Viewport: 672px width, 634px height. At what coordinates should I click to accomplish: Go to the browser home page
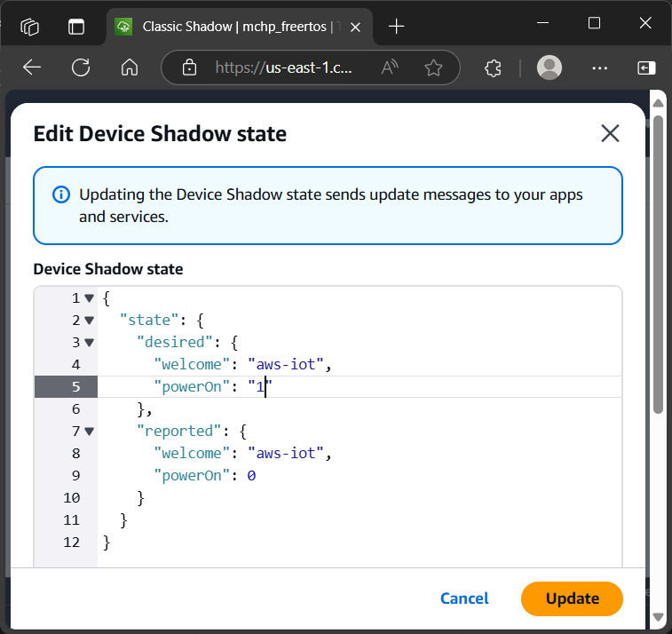(130, 67)
